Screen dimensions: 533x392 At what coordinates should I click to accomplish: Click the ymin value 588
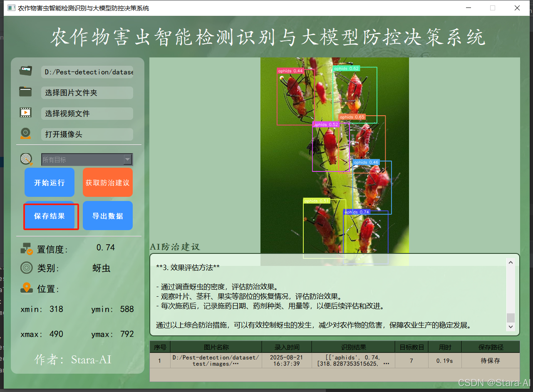(x=127, y=309)
